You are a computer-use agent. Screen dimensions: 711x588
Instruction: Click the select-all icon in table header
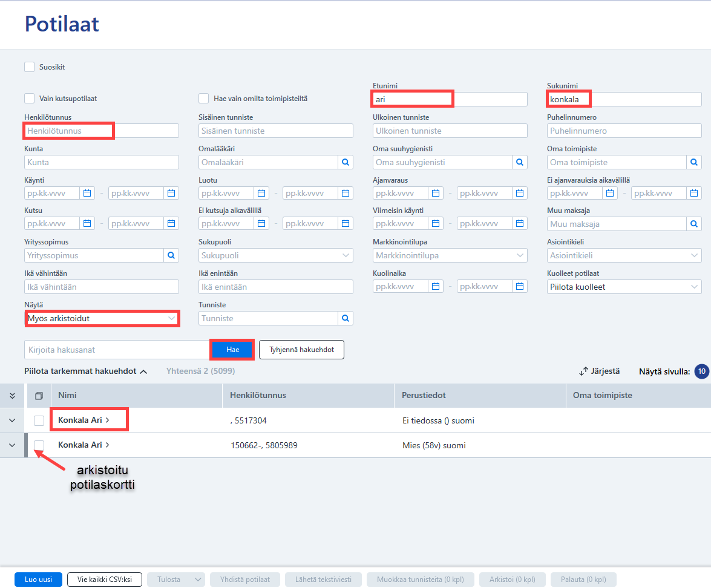(39, 396)
